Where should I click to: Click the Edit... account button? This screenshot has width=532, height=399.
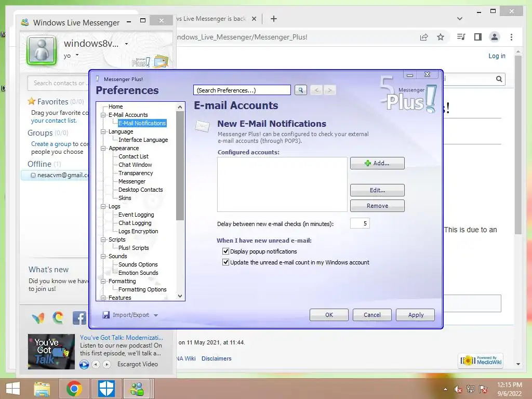point(377,190)
